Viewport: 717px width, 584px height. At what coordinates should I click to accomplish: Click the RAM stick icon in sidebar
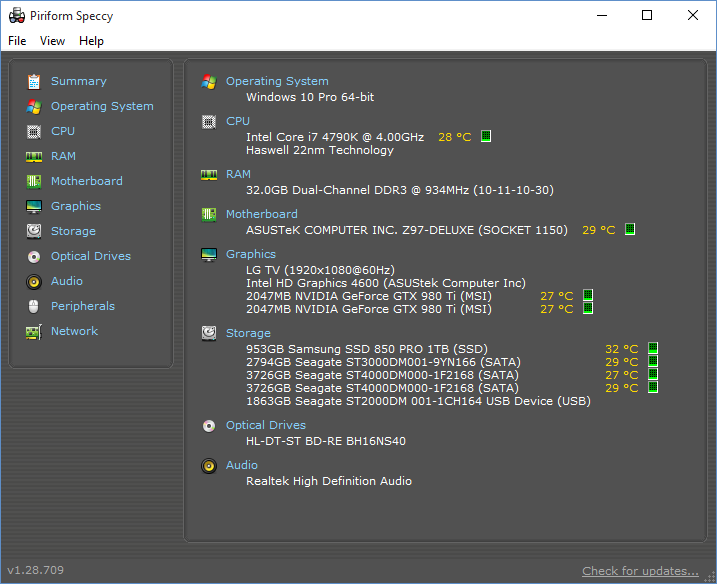pyautogui.click(x=34, y=157)
